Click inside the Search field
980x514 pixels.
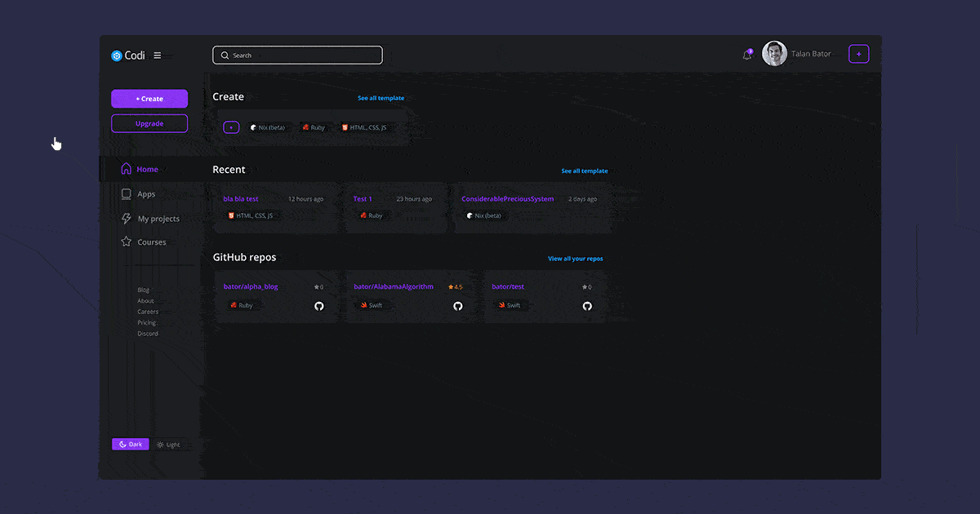[297, 55]
